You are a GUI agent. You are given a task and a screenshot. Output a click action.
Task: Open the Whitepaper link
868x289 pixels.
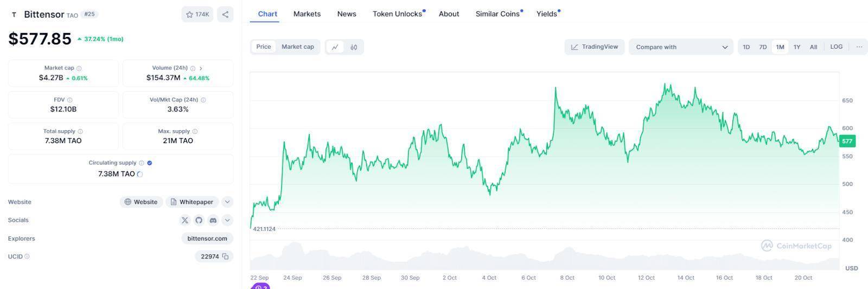[192, 202]
